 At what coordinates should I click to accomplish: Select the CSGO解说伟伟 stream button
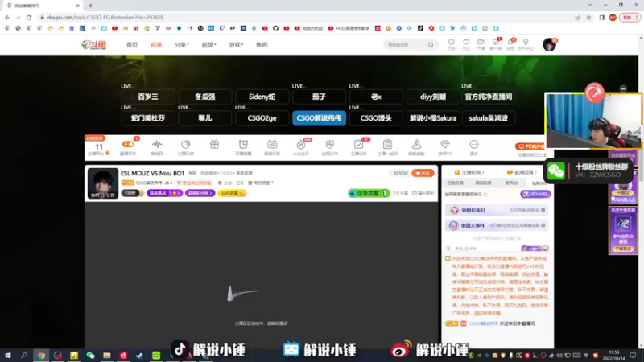coord(319,118)
